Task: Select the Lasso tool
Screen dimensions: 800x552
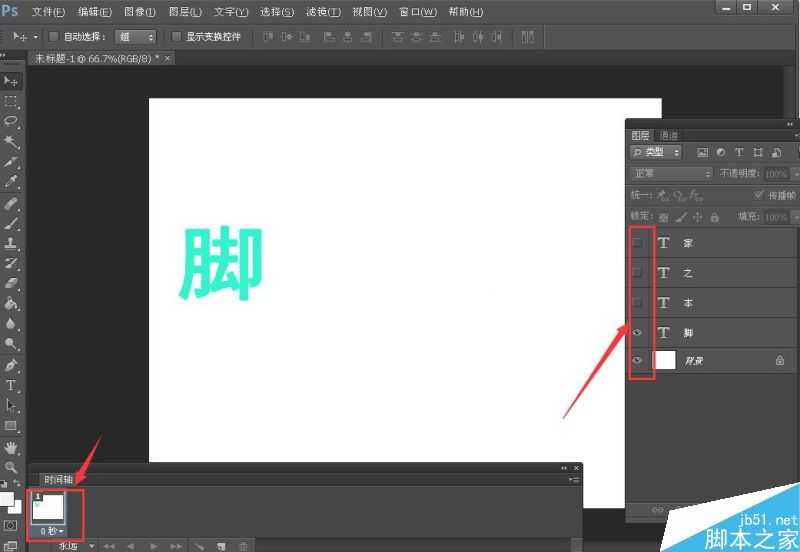Action: coord(11,121)
